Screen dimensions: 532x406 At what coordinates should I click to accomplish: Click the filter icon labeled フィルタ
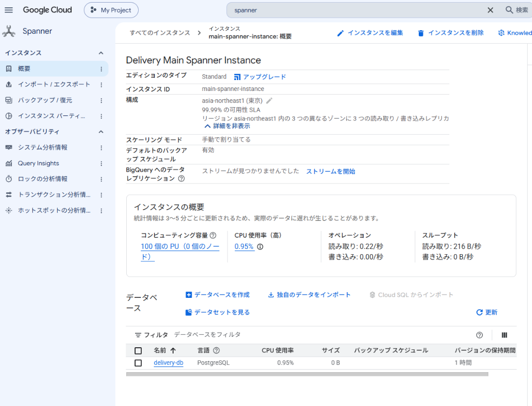pos(138,335)
